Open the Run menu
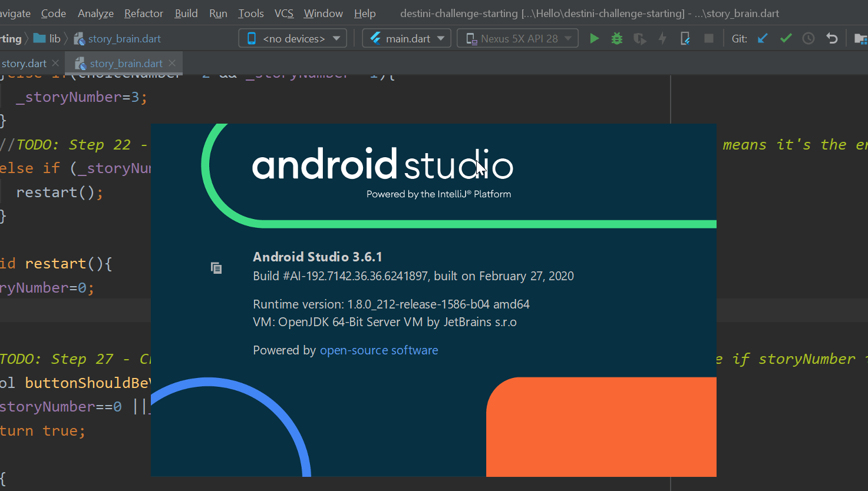The image size is (868, 491). click(x=218, y=13)
